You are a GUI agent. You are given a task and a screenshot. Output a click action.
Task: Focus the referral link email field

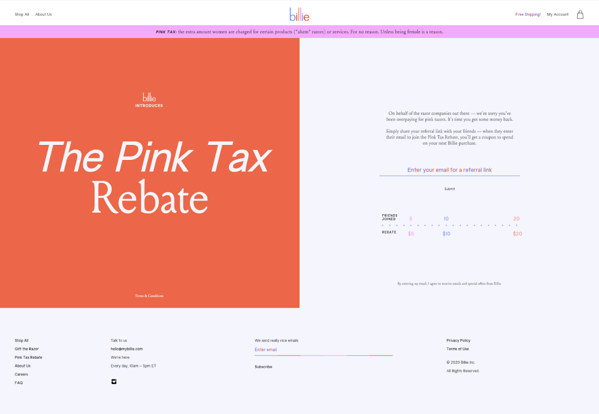coord(449,170)
